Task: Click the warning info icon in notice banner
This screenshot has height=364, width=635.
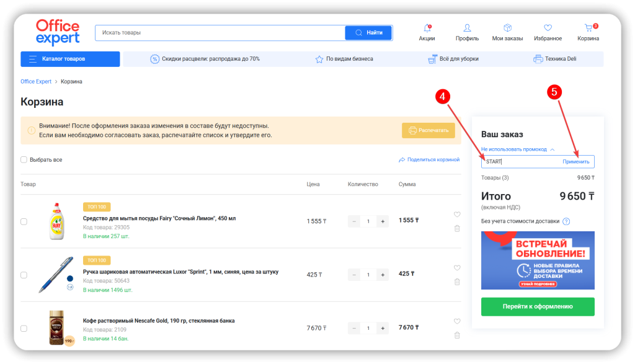Action: click(31, 130)
